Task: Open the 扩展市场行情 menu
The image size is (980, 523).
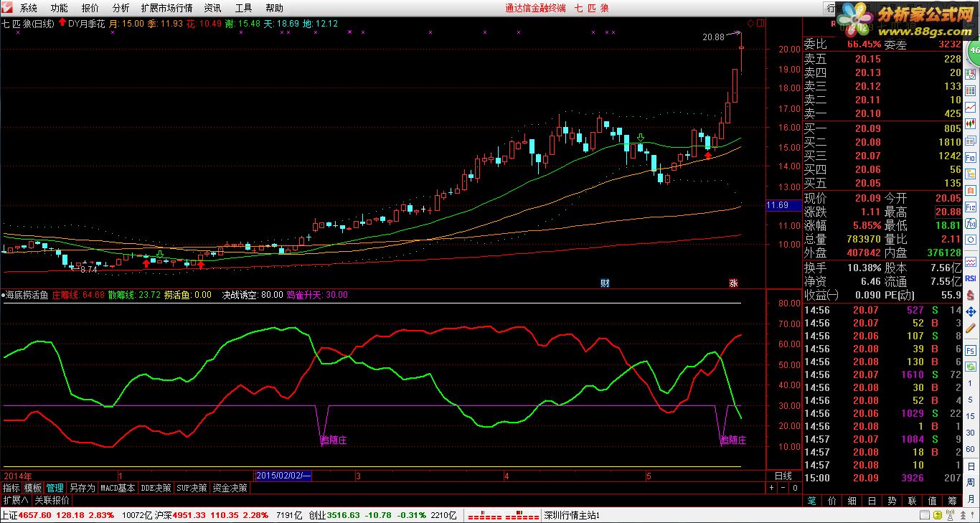Action: (166, 8)
